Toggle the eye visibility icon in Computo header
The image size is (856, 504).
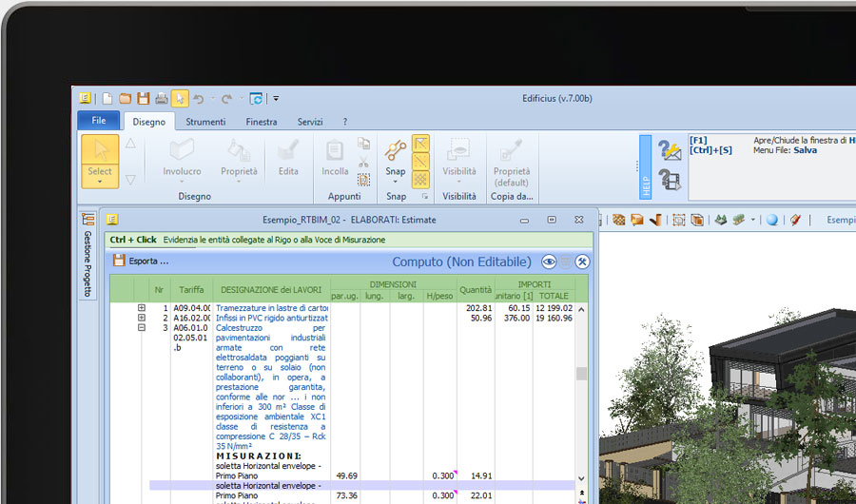pyautogui.click(x=549, y=262)
